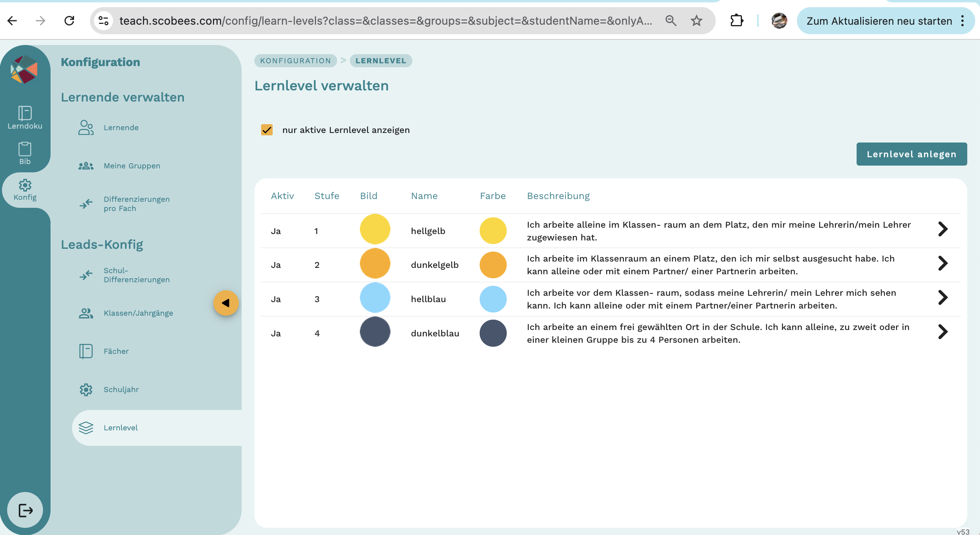Uncheck 'nur aktive Lernlevel anzeigen' checkbox
This screenshot has width=980, height=535.
tap(267, 130)
